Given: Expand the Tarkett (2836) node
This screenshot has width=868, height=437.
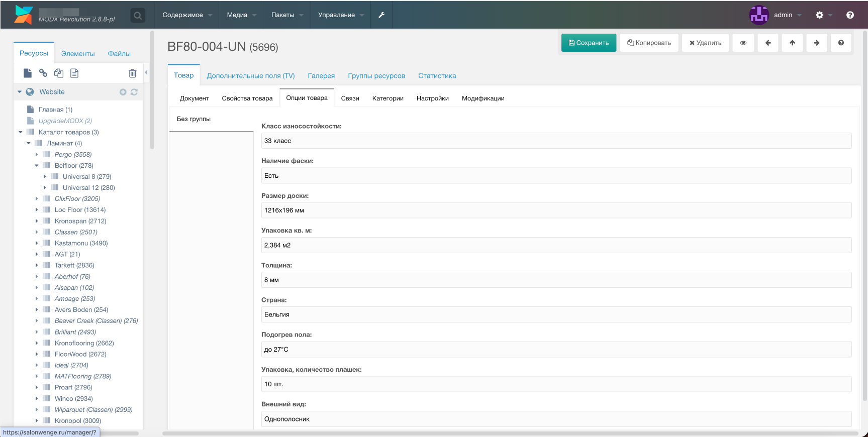Looking at the screenshot, I should point(37,265).
